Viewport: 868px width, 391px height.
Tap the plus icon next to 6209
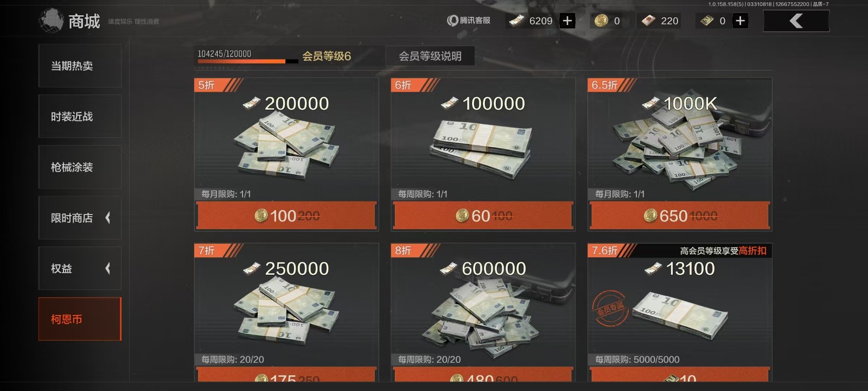(567, 21)
